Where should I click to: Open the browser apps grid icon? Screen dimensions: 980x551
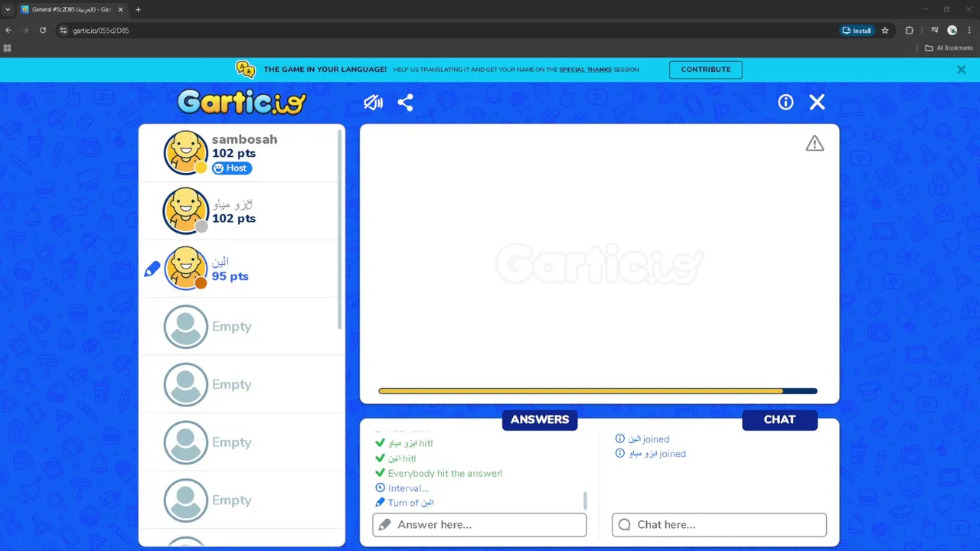click(x=8, y=48)
